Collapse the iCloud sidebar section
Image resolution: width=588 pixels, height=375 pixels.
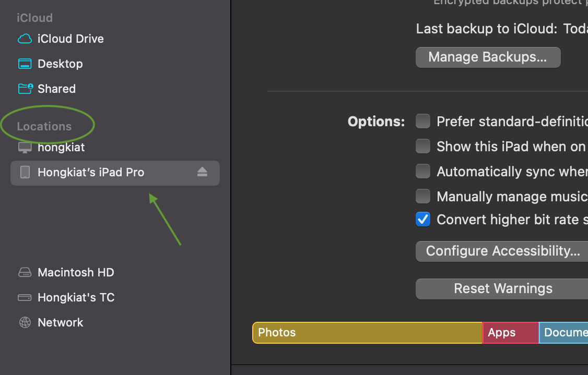pyautogui.click(x=34, y=18)
